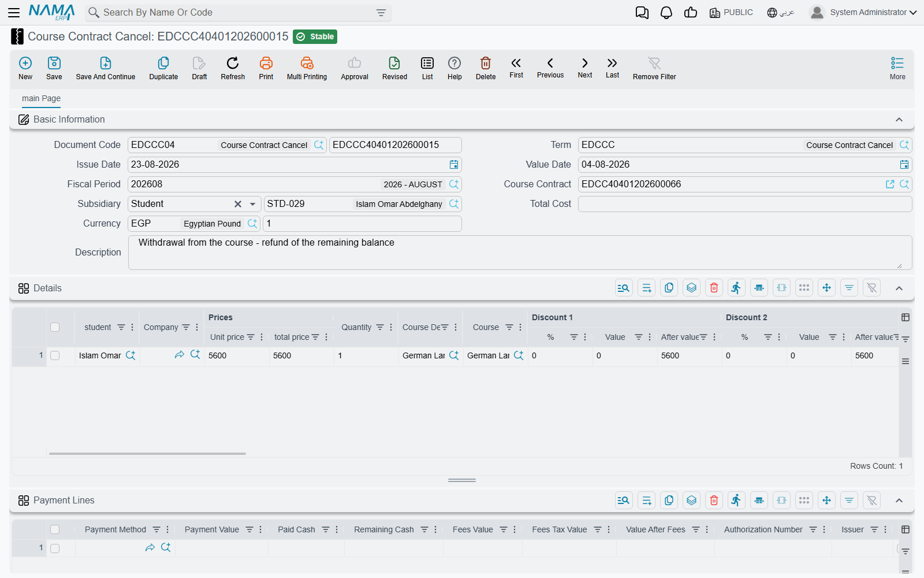Open System Administrator user menu
924x578 pixels.
(863, 12)
